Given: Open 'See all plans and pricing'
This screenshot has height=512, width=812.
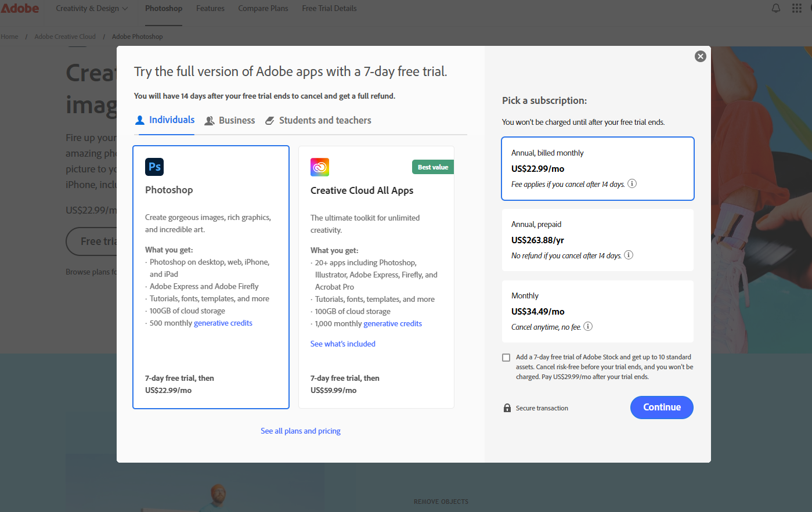Looking at the screenshot, I should (x=300, y=431).
